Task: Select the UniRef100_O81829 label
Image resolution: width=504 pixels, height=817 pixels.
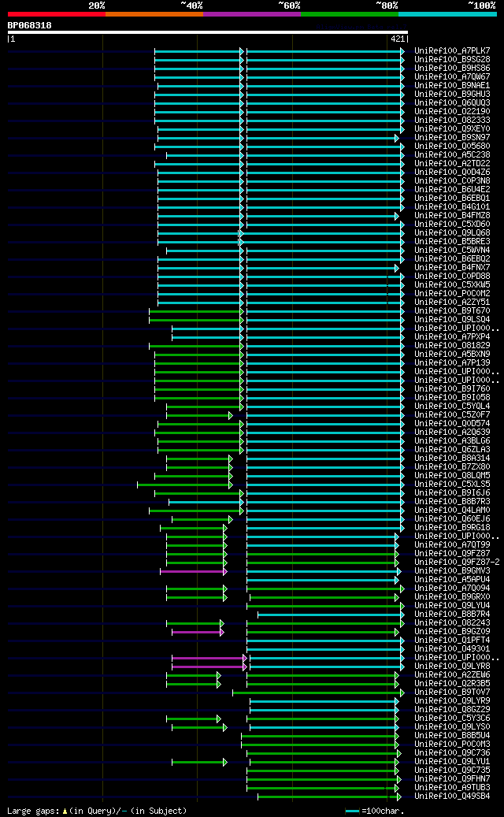Action: point(452,345)
